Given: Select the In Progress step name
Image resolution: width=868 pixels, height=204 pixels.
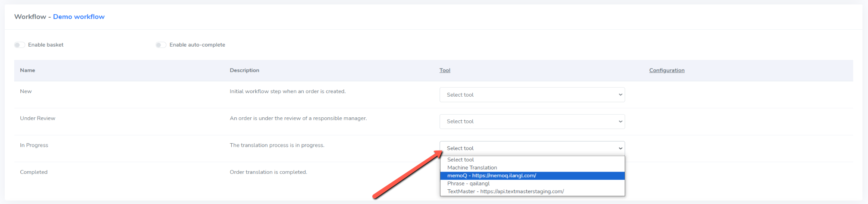Looking at the screenshot, I should tap(34, 145).
